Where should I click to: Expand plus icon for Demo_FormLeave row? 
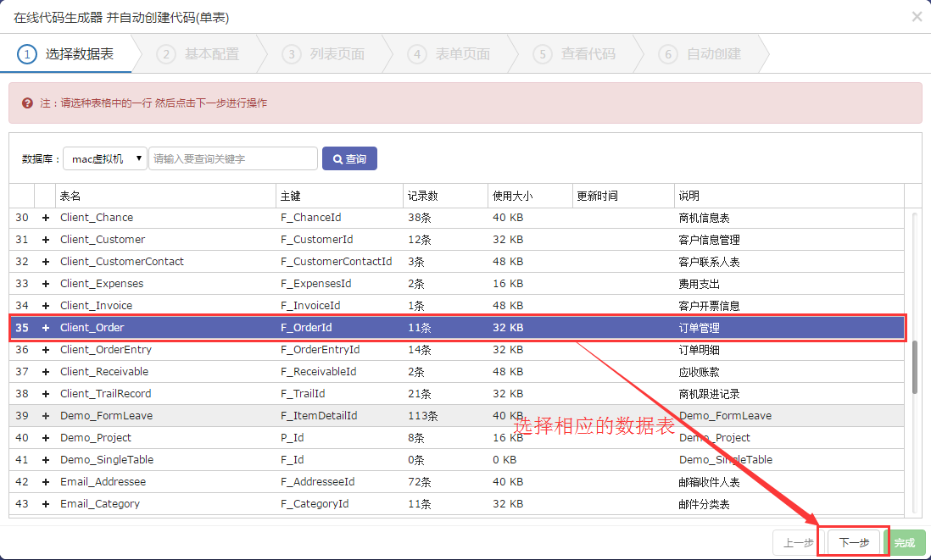coord(46,416)
